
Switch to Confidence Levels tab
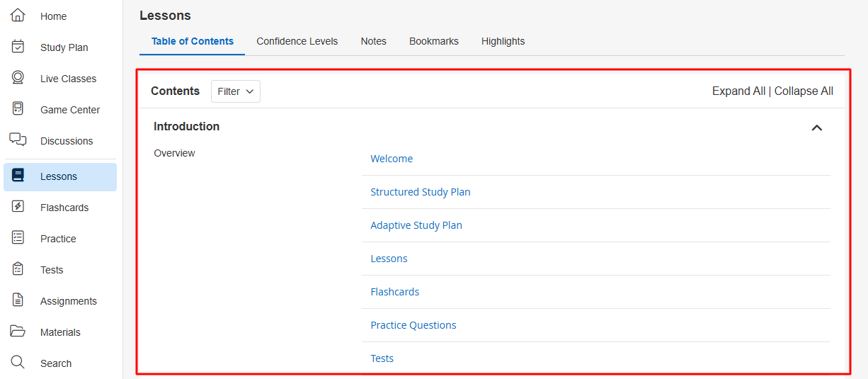point(297,41)
